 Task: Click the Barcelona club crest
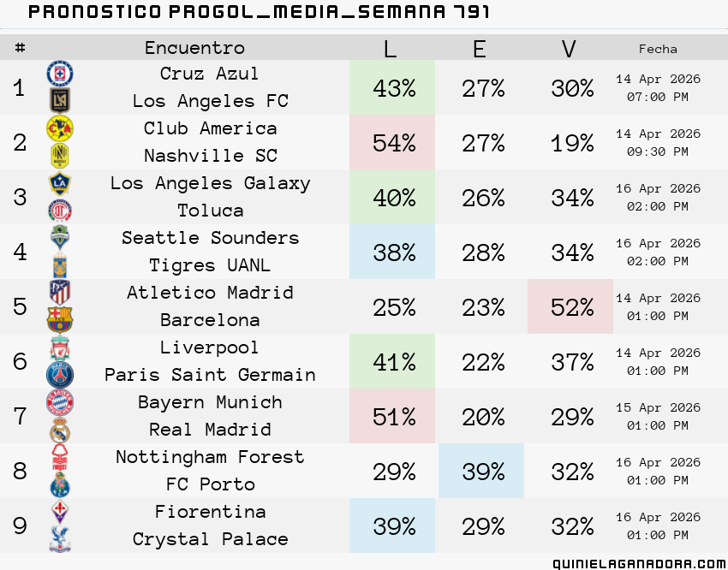[60, 320]
